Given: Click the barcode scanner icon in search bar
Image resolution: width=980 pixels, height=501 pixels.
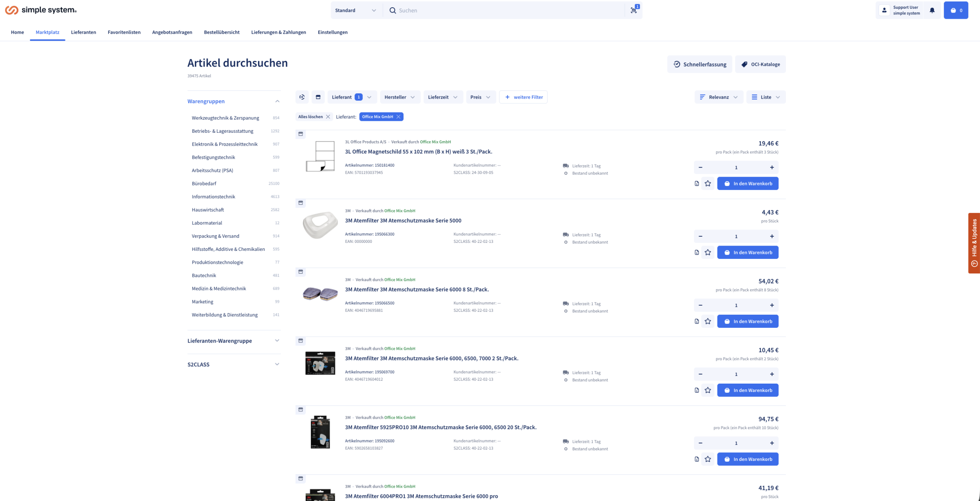Looking at the screenshot, I should [x=634, y=10].
